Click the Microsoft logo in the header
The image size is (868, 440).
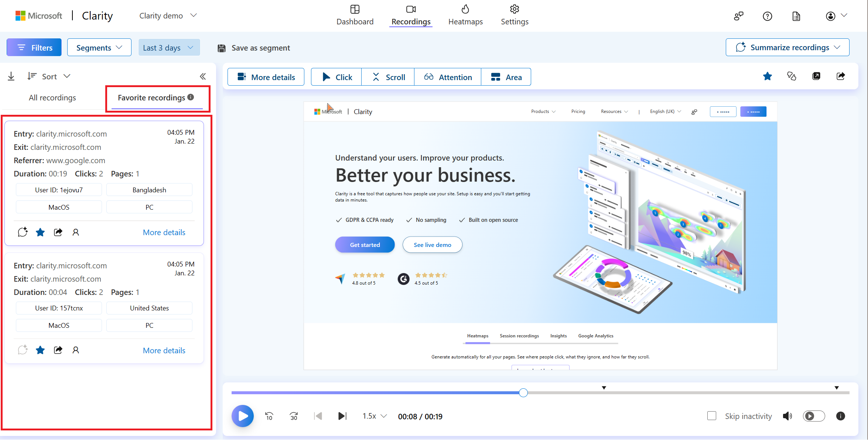pyautogui.click(x=39, y=16)
